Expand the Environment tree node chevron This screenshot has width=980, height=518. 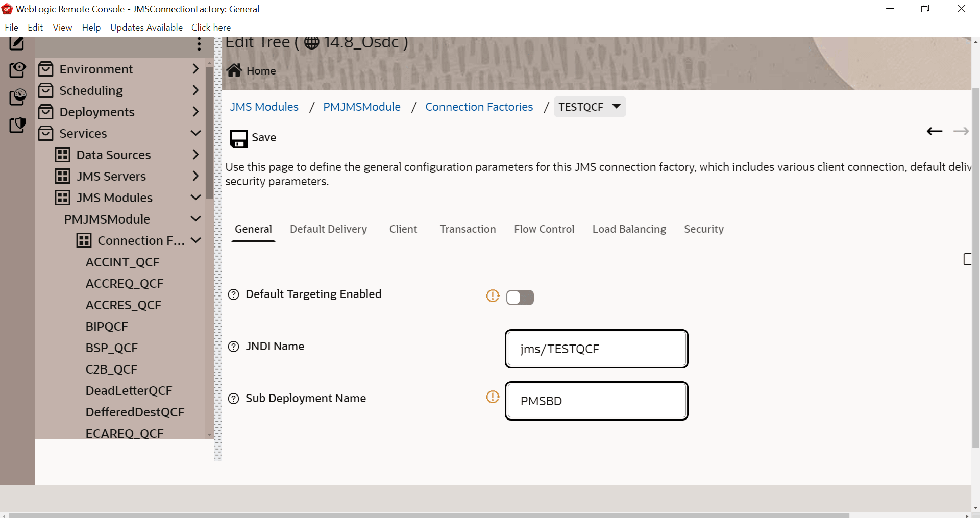pyautogui.click(x=195, y=68)
